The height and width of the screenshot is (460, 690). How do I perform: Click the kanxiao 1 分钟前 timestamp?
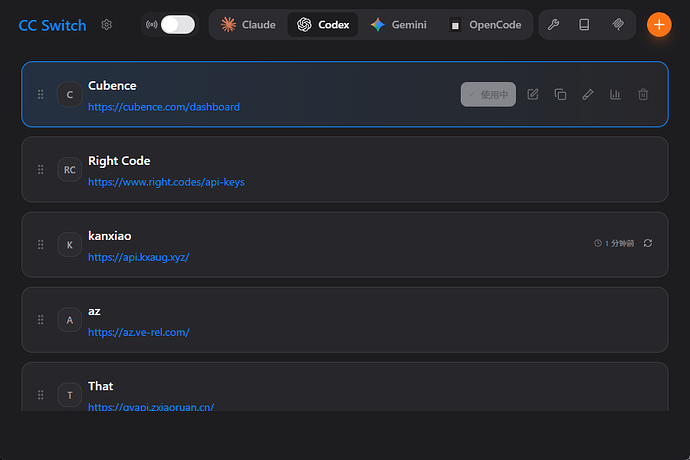(614, 243)
